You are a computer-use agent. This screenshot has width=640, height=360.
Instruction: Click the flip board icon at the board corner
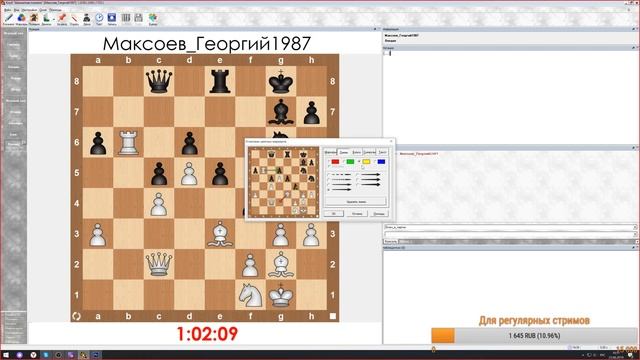tap(76, 316)
